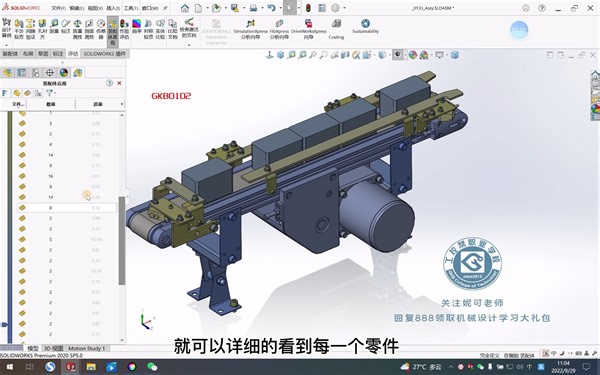This screenshot has height=375, width=600.
Task: Expand the arrow under 检查激活的文档 button
Action: (189, 44)
